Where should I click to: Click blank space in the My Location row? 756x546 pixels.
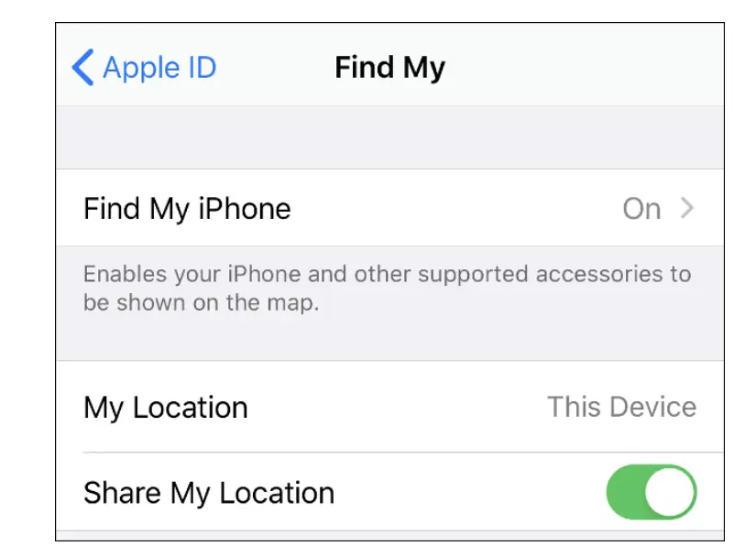coord(395,407)
